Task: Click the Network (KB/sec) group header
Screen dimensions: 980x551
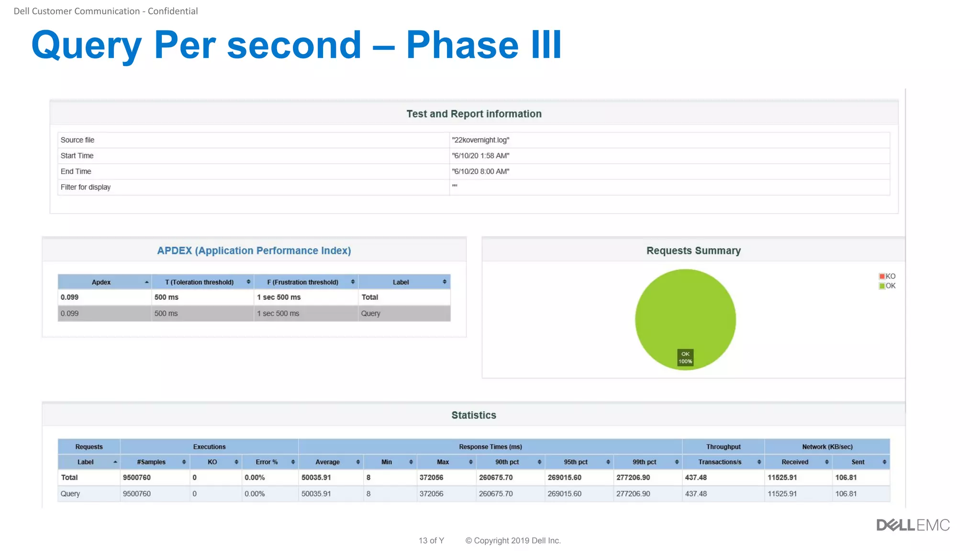Action: pyautogui.click(x=827, y=447)
